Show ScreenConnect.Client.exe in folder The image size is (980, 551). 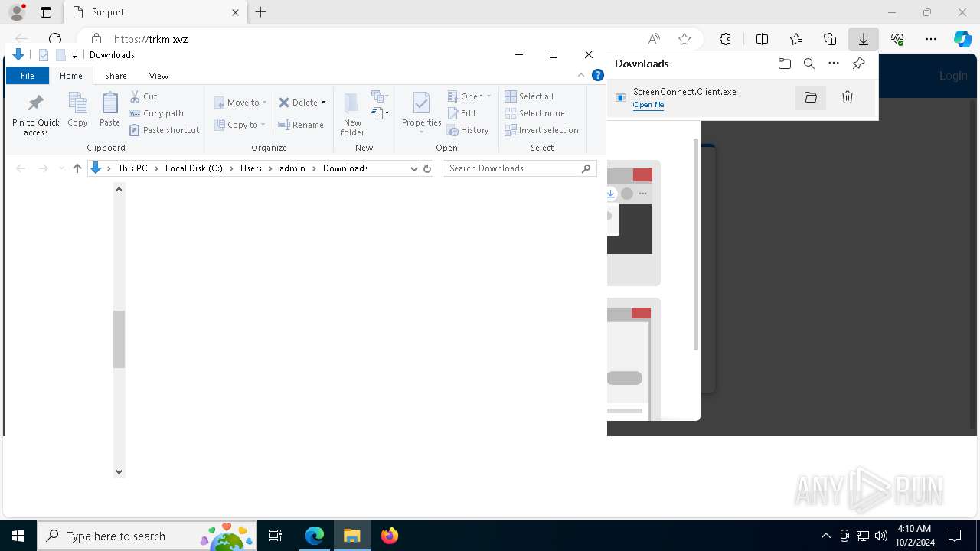[810, 97]
